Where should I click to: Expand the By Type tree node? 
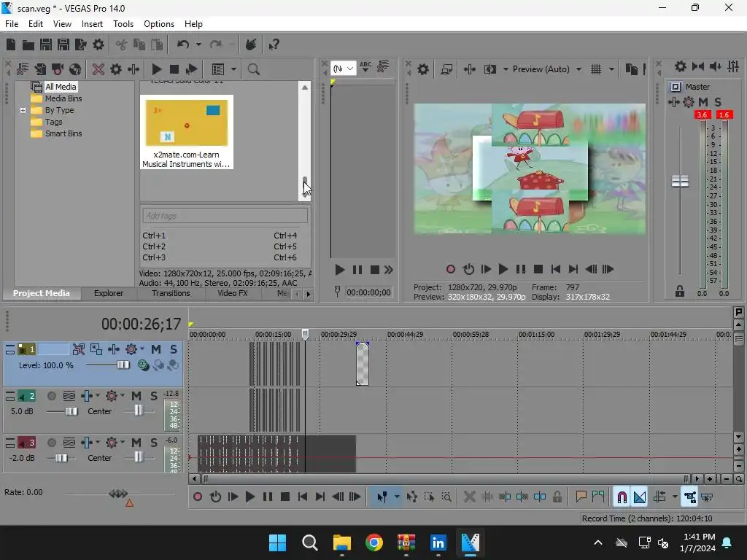click(23, 111)
